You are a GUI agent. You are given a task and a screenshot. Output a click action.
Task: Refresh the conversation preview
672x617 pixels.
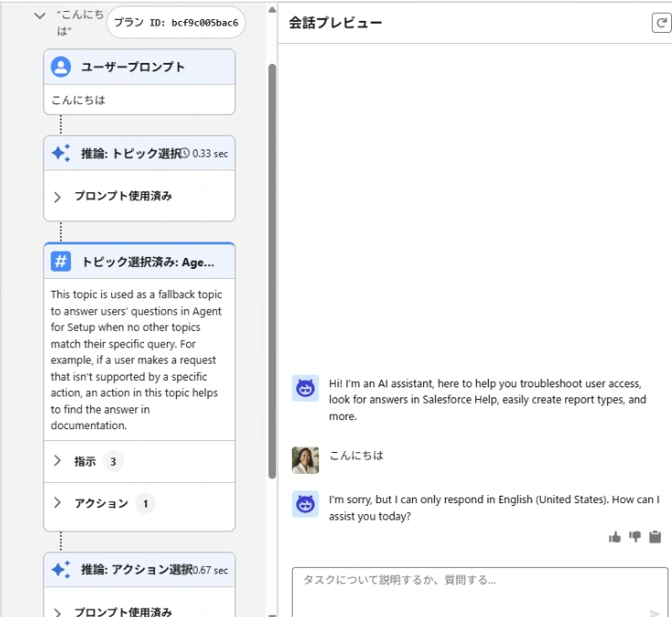point(661,23)
